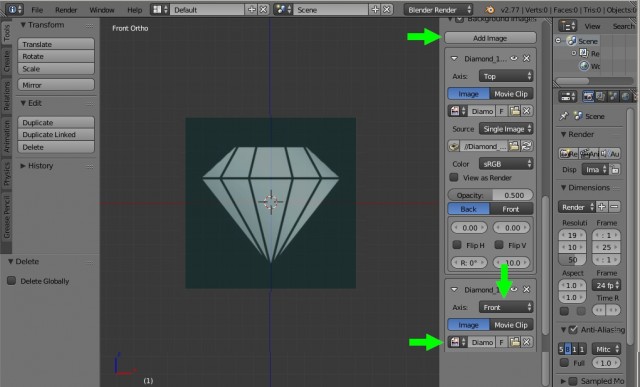
Task: Enable the View as Render checkbox
Action: click(454, 178)
